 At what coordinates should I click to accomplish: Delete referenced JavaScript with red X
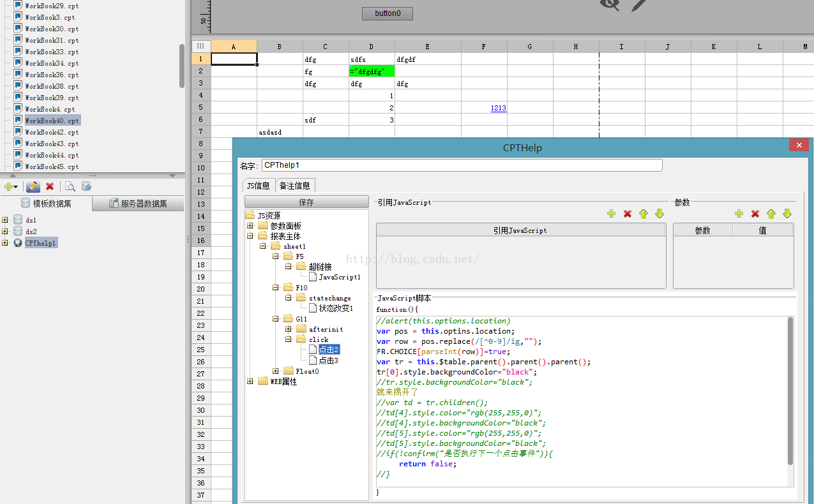pyautogui.click(x=628, y=214)
